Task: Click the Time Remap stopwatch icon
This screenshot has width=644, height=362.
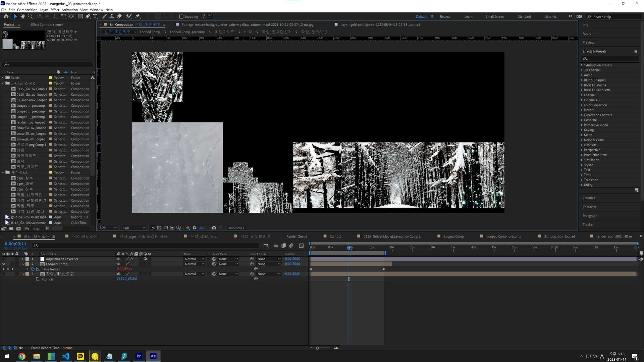Action: (33, 269)
